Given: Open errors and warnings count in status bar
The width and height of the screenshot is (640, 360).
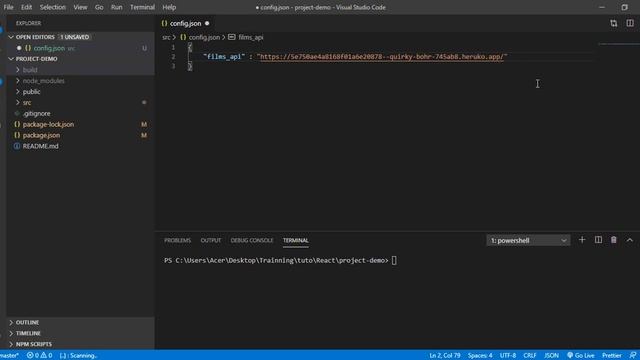Looking at the screenshot, I should 40,356.
